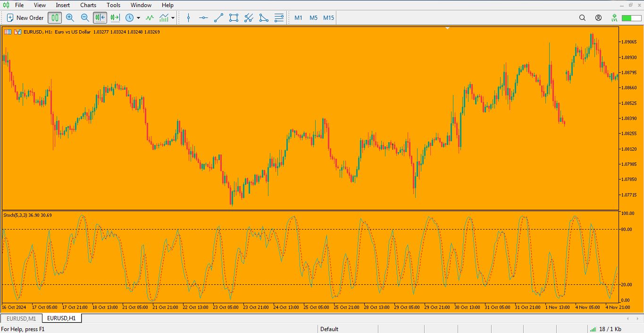Switch the chart to line display
This screenshot has width=644, height=333.
click(x=150, y=17)
